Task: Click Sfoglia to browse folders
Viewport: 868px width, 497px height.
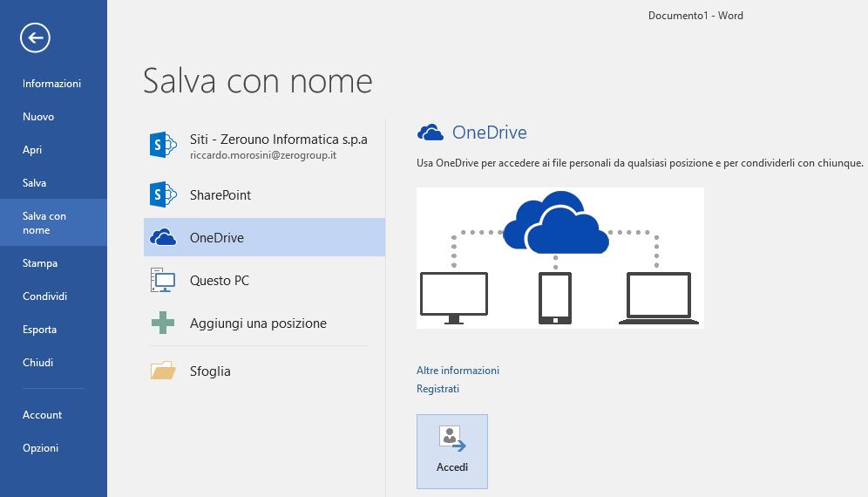Action: [x=264, y=371]
